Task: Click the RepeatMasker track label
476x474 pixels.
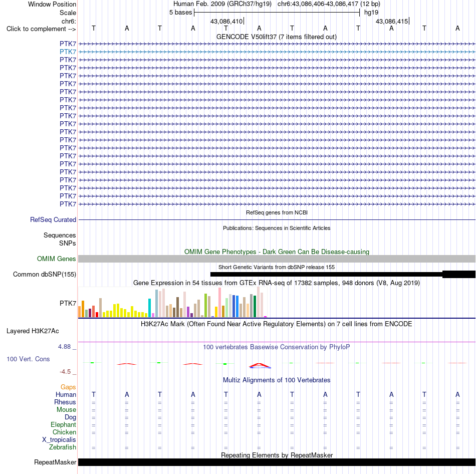Action: 55,462
